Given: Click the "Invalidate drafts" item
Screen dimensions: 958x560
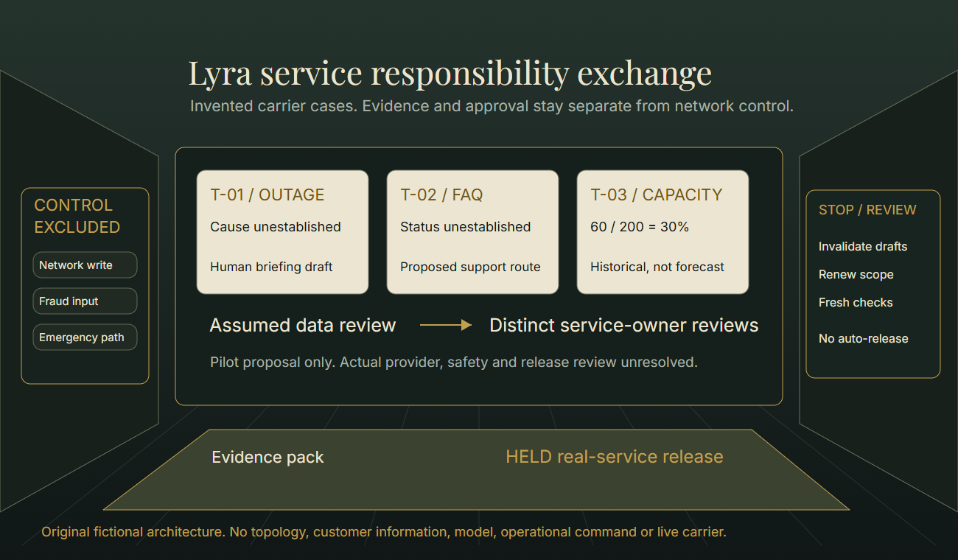Looking at the screenshot, I should tap(863, 247).
